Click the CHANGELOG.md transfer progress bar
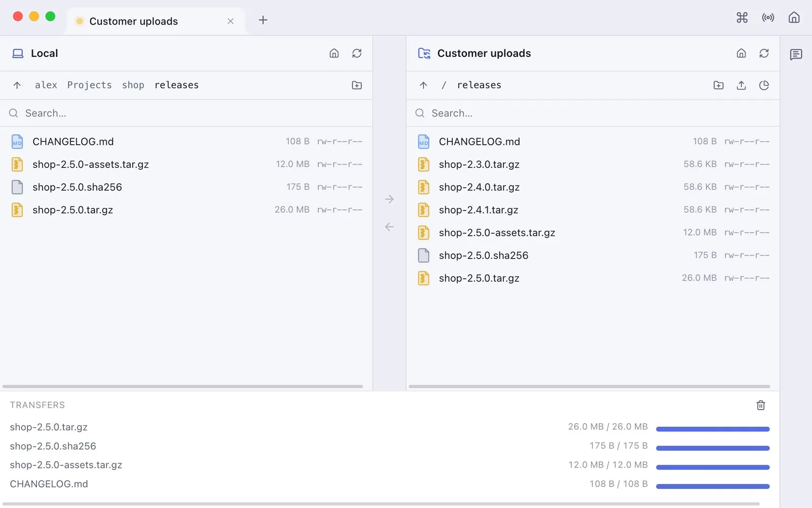 point(713,486)
